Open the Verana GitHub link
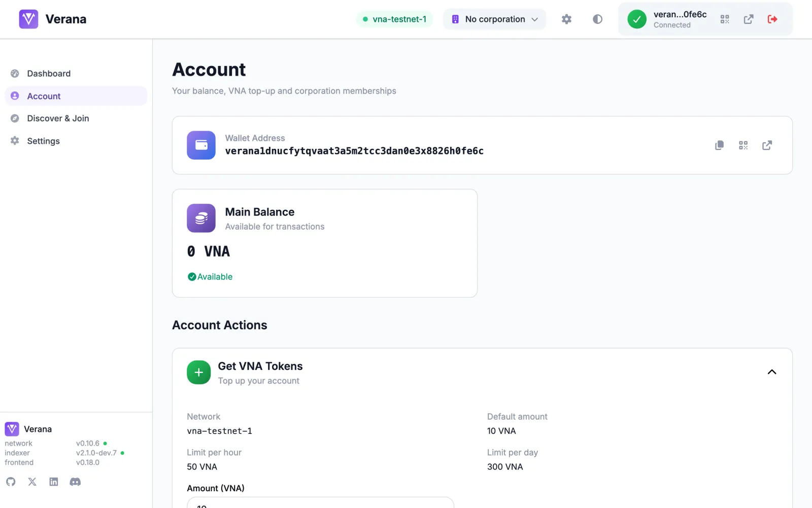The width and height of the screenshot is (812, 508). click(x=11, y=482)
